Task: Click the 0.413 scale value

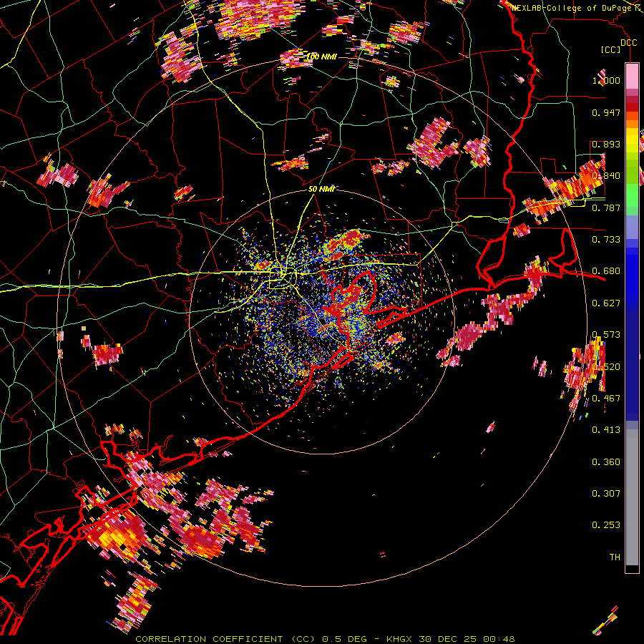Action: coord(606,429)
